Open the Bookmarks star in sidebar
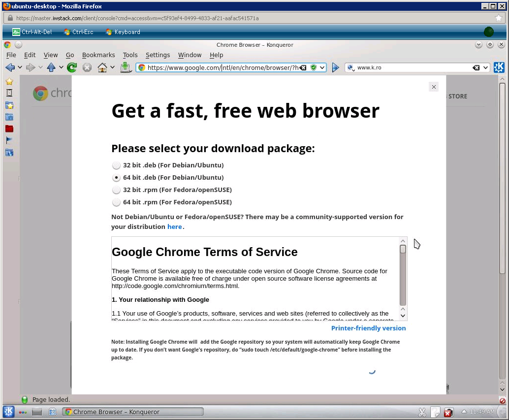509x420 pixels. 9,82
